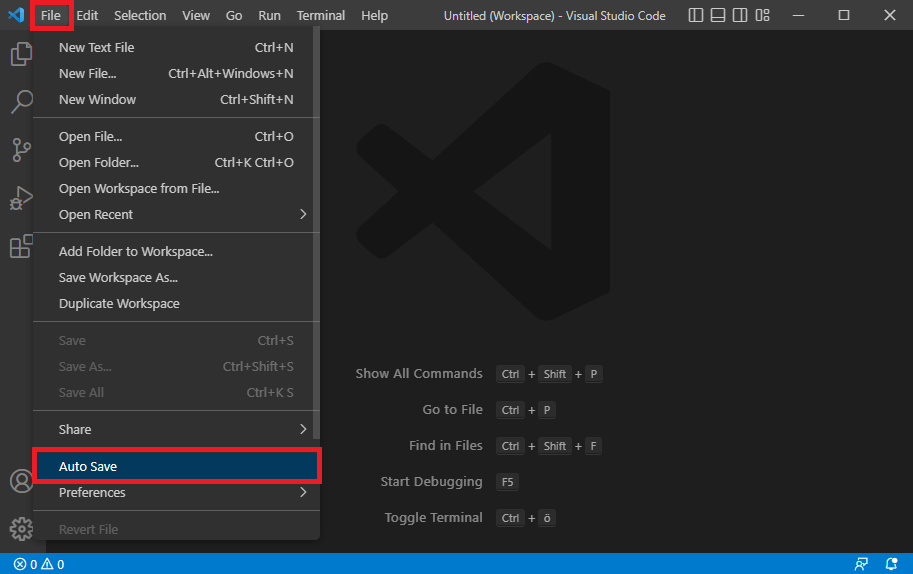This screenshot has width=913, height=574.
Task: Open the Search view icon
Action: (21, 101)
